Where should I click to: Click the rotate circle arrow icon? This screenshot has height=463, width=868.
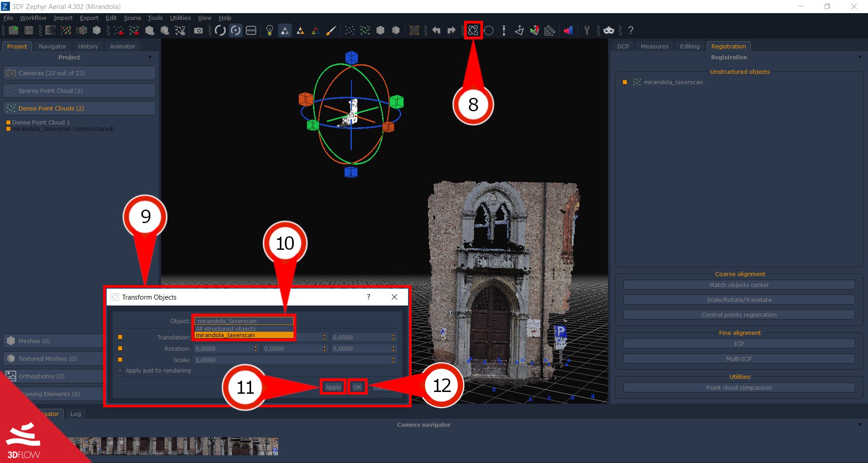(x=489, y=30)
